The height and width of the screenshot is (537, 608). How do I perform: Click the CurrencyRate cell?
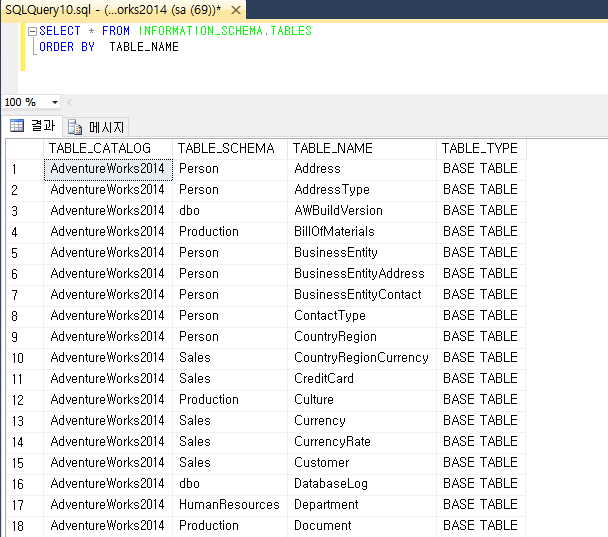(362, 442)
